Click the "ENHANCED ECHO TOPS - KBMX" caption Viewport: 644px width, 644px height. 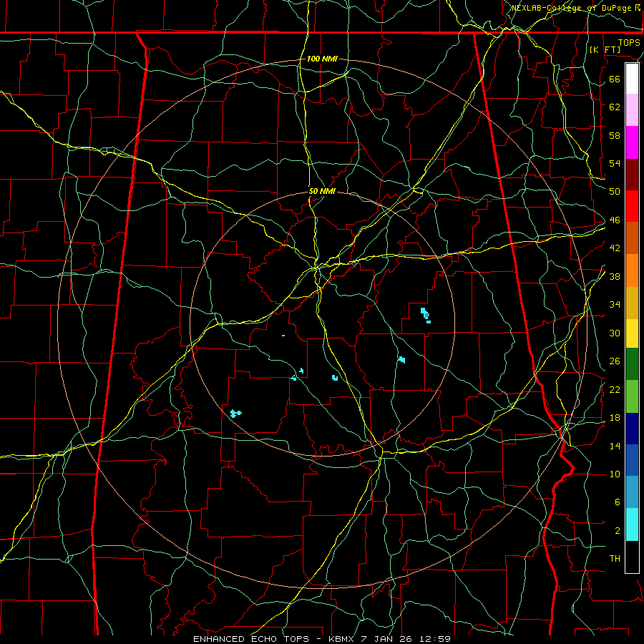tap(275, 639)
